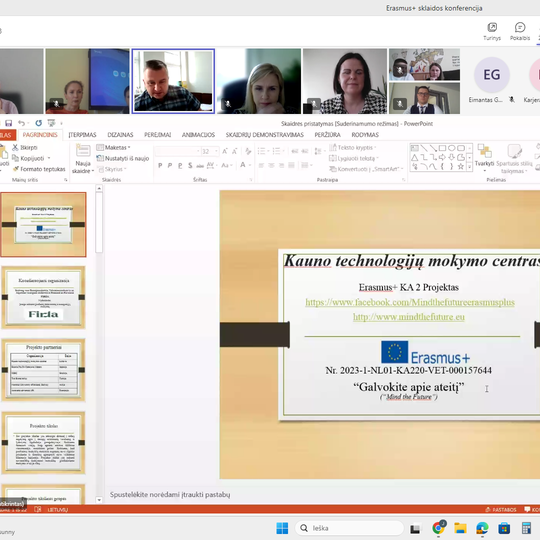Apply underline formatting
This screenshot has width=540, height=540.
(x=180, y=166)
